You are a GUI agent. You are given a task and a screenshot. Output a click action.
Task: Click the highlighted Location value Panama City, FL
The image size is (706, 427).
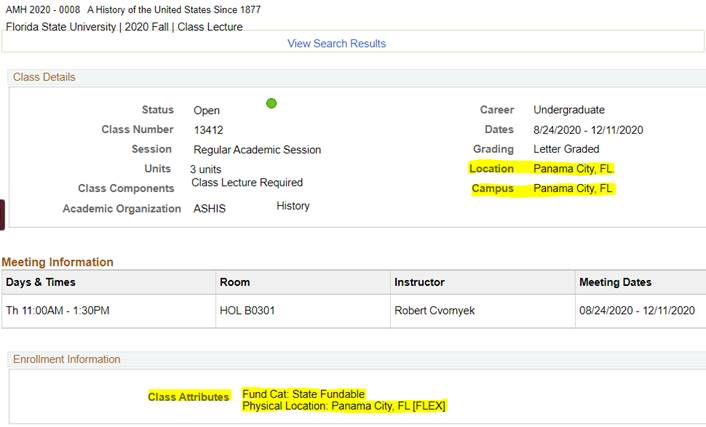point(573,169)
